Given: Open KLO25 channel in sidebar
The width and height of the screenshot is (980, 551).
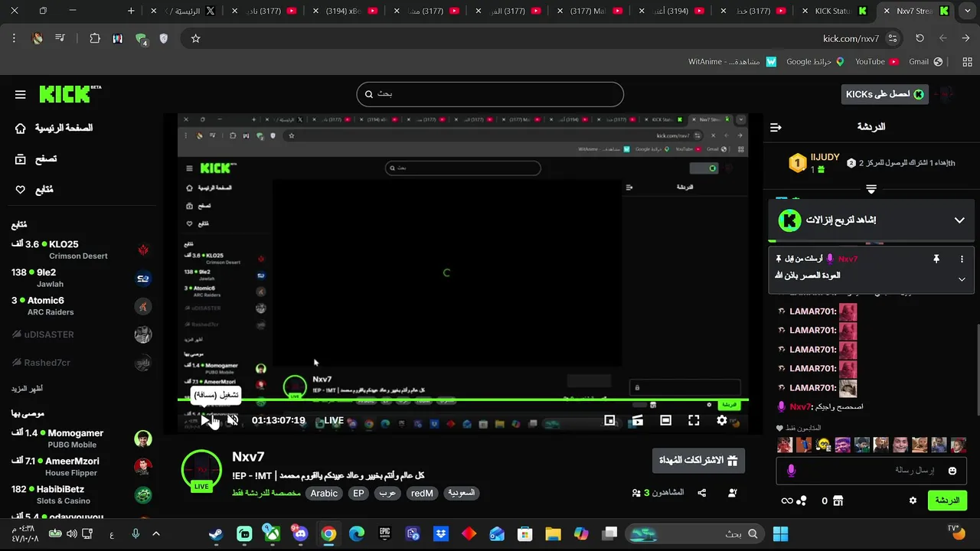Looking at the screenshot, I should pyautogui.click(x=82, y=249).
